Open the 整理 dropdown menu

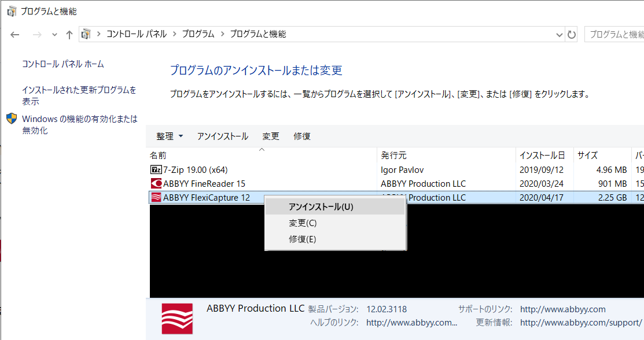tap(170, 136)
